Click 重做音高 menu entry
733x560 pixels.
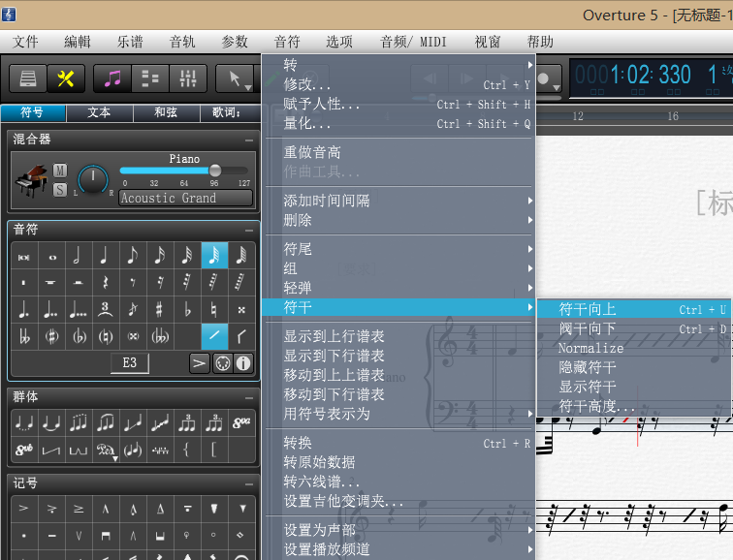(x=398, y=152)
